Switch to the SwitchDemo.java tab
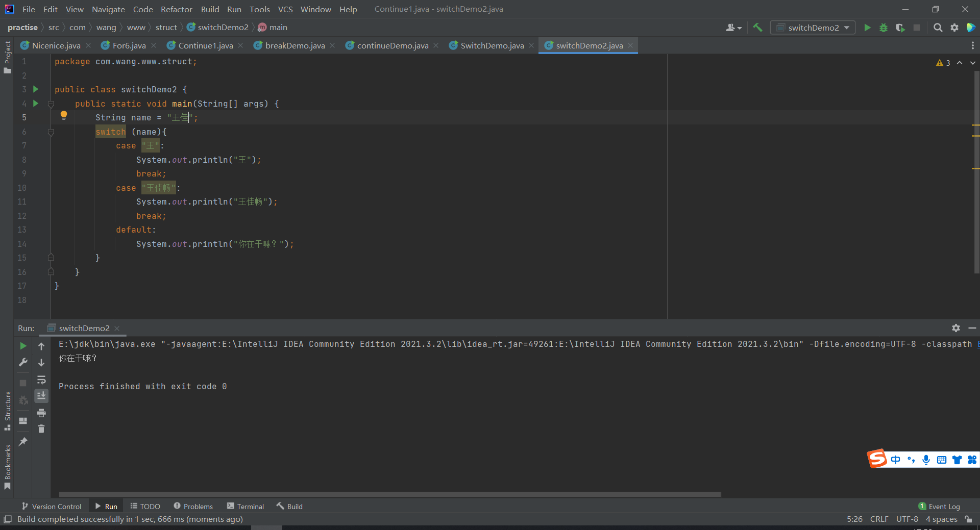 pyautogui.click(x=492, y=45)
